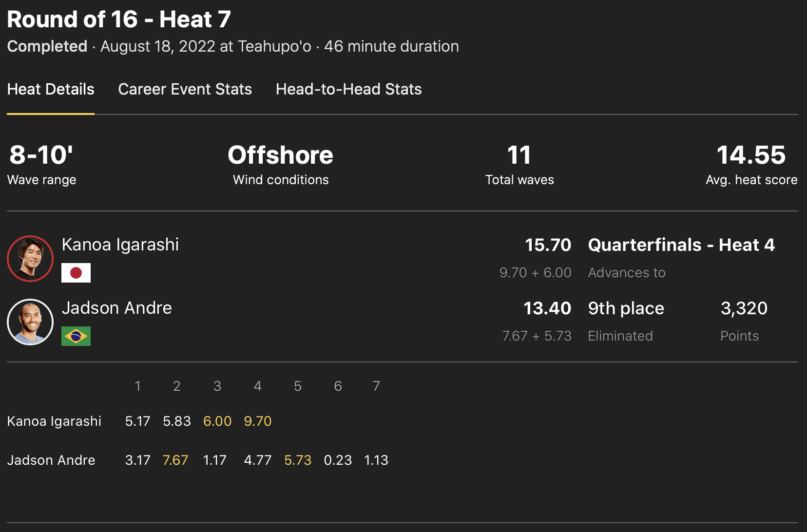Screen dimensions: 807x532
Task: Click the Brazil flag icon
Action: pos(76,336)
